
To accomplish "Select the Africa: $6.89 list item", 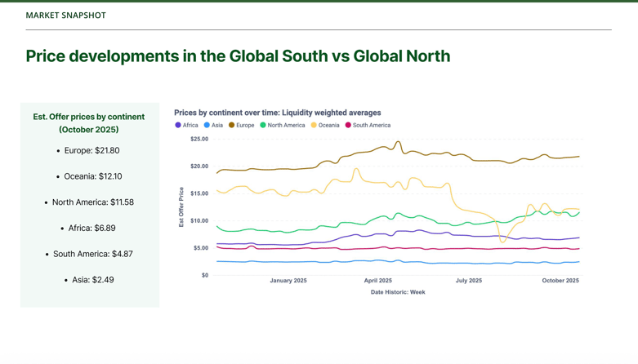I will [x=92, y=229].
